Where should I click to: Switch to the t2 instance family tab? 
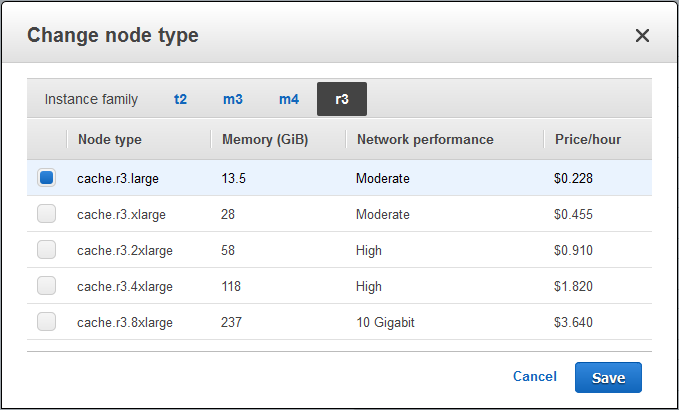tap(180, 99)
